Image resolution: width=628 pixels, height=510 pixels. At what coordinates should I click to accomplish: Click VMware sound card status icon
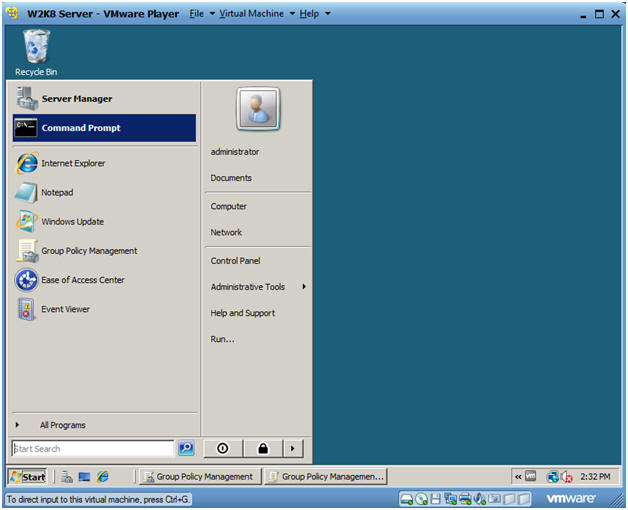(x=479, y=499)
